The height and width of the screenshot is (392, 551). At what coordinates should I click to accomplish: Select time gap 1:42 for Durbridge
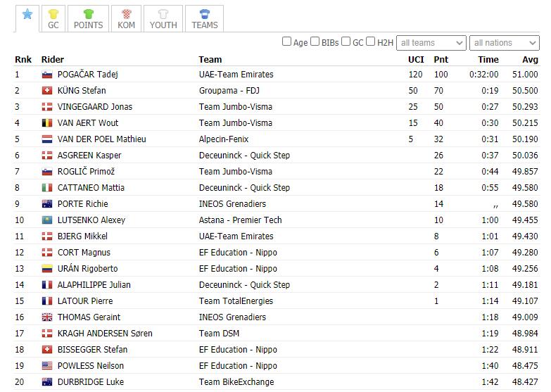[x=490, y=382]
